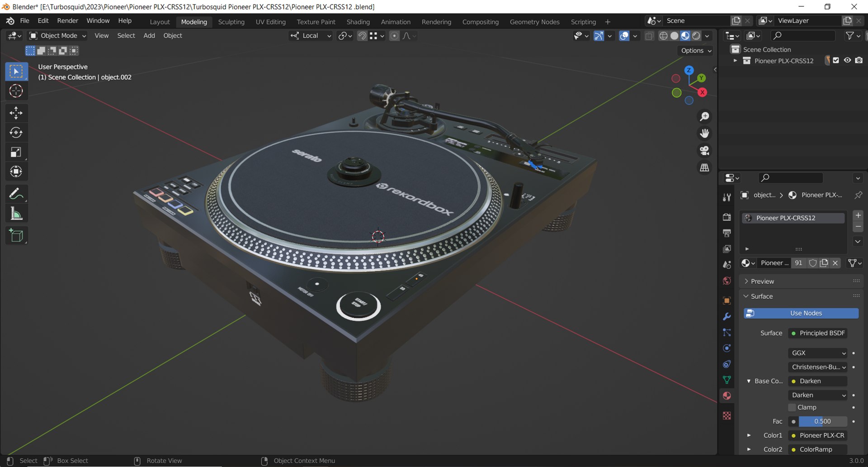The width and height of the screenshot is (868, 467).
Task: Open the Physics properties tab
Action: pos(726,348)
